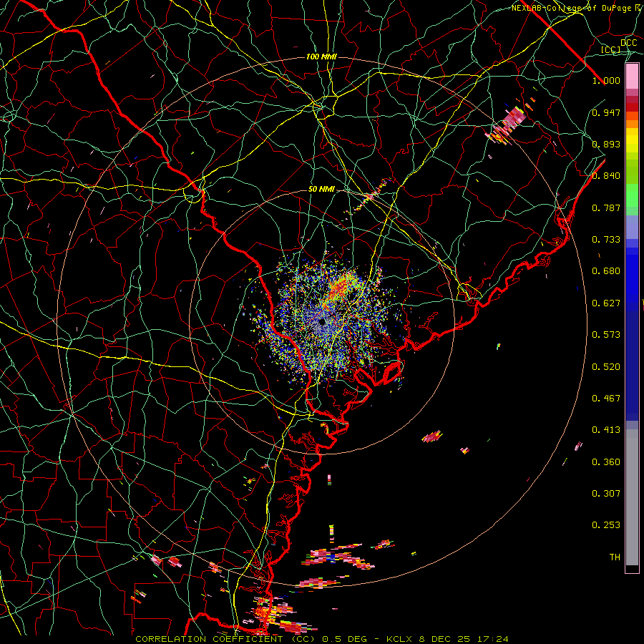Click the TH threshold label on scale

[x=615, y=557]
